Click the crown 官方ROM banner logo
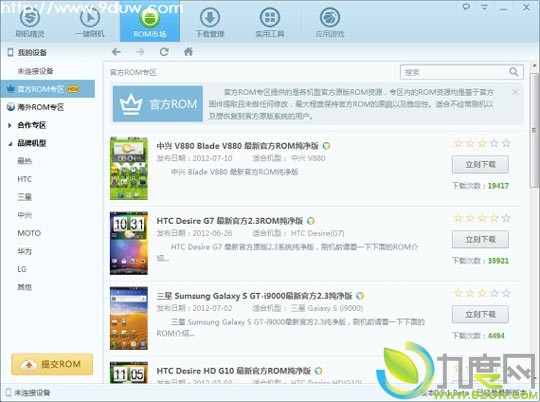 click(x=158, y=104)
